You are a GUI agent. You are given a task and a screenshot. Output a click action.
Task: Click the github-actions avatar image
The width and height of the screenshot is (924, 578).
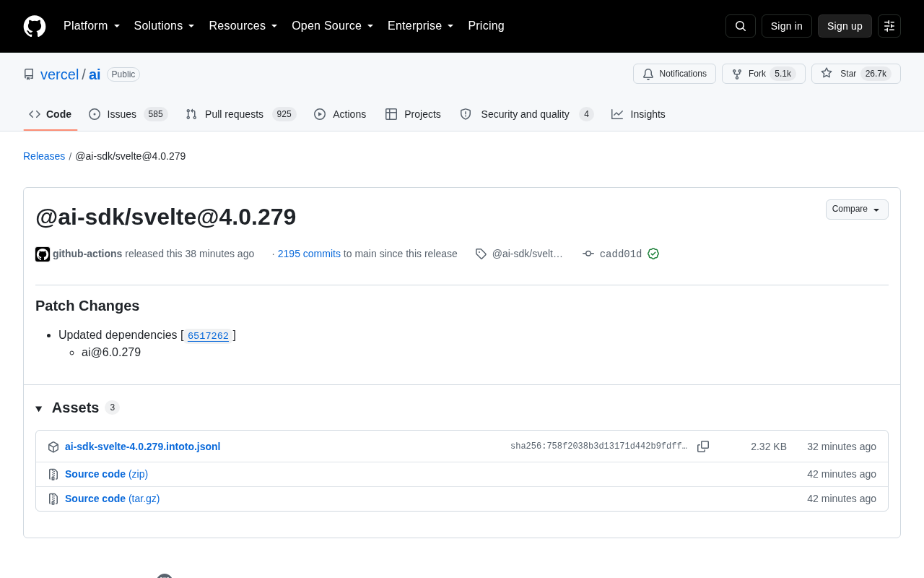[43, 254]
